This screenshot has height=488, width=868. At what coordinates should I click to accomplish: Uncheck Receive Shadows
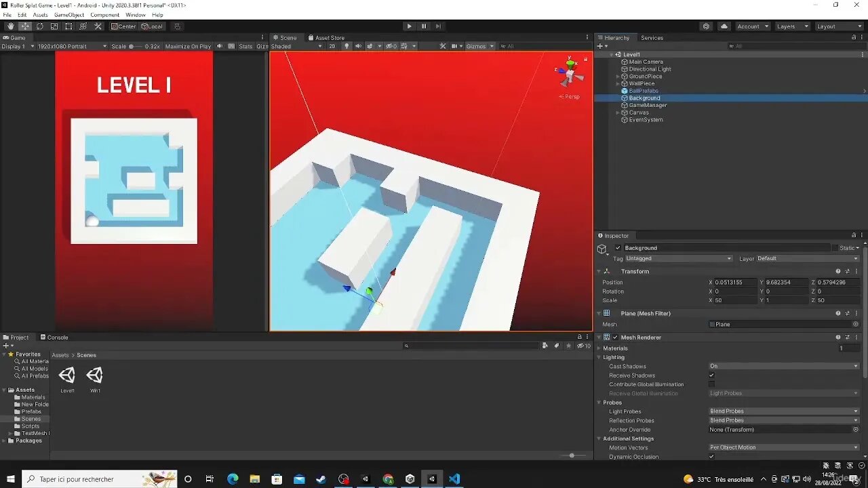point(711,375)
